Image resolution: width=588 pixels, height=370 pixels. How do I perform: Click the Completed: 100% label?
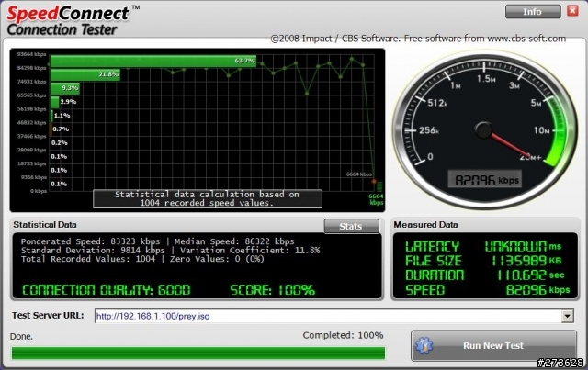point(343,335)
